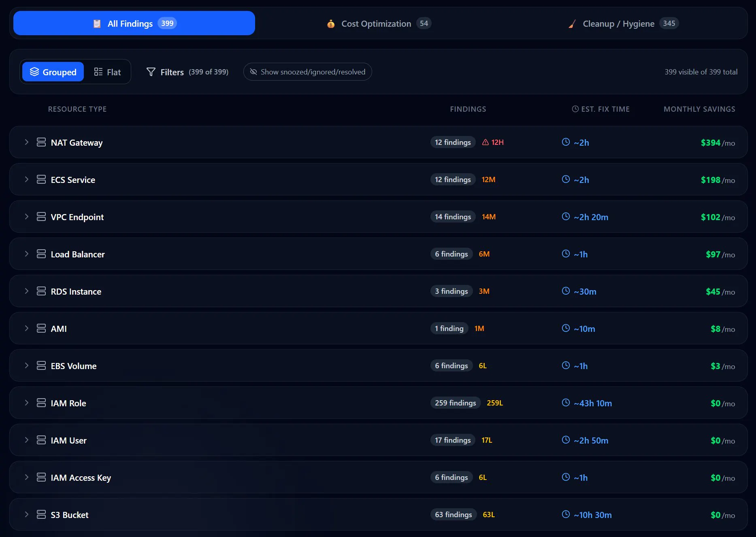Viewport: 756px width, 537px height.
Task: Click the 259 findings badge
Action: click(456, 403)
